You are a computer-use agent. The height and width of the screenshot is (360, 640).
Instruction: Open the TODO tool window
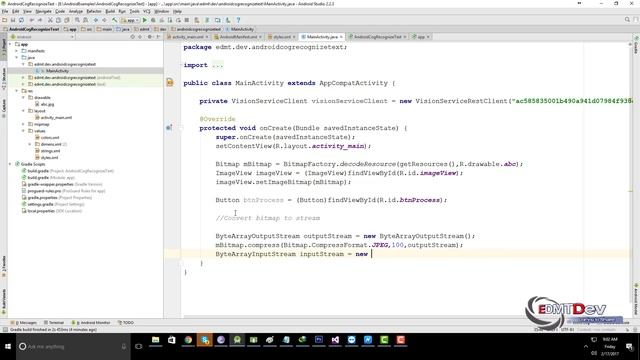point(126,322)
